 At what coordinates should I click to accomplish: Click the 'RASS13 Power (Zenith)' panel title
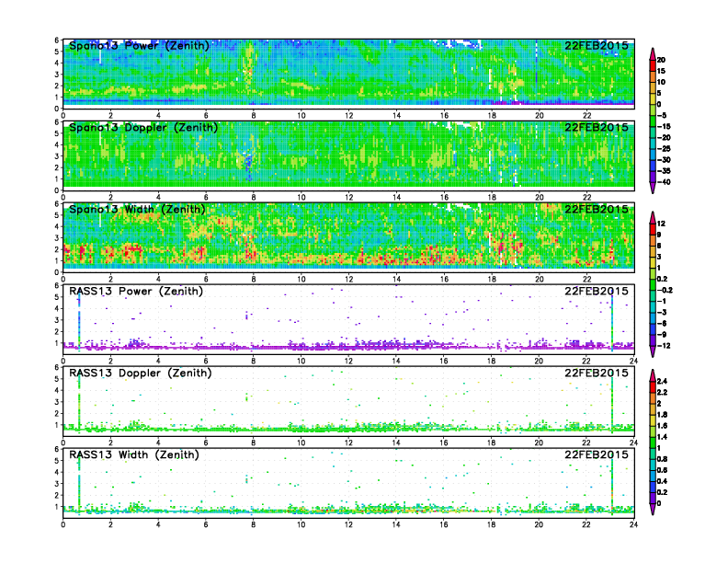coord(136,292)
